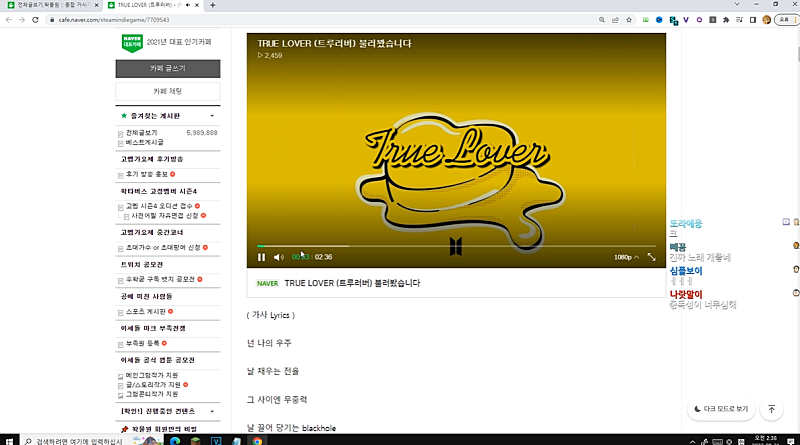Open 메인그림작가 지원 board

point(152,375)
